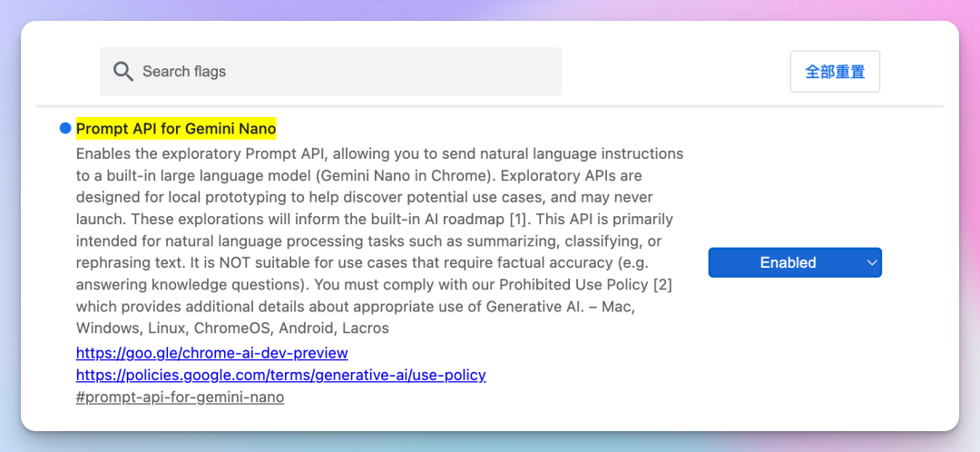The image size is (980, 452).
Task: Click the highlighted Prompt API for Gemini Nano title
Action: 176,129
